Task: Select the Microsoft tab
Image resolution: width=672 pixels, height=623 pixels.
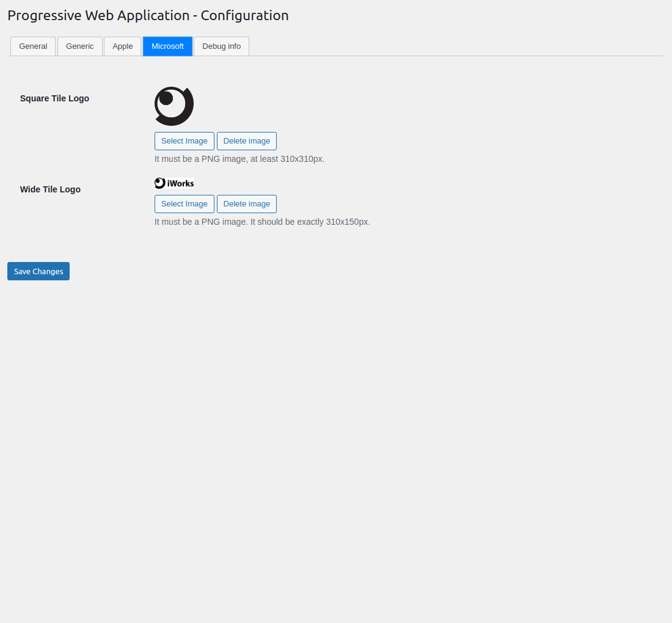Action: (x=167, y=46)
